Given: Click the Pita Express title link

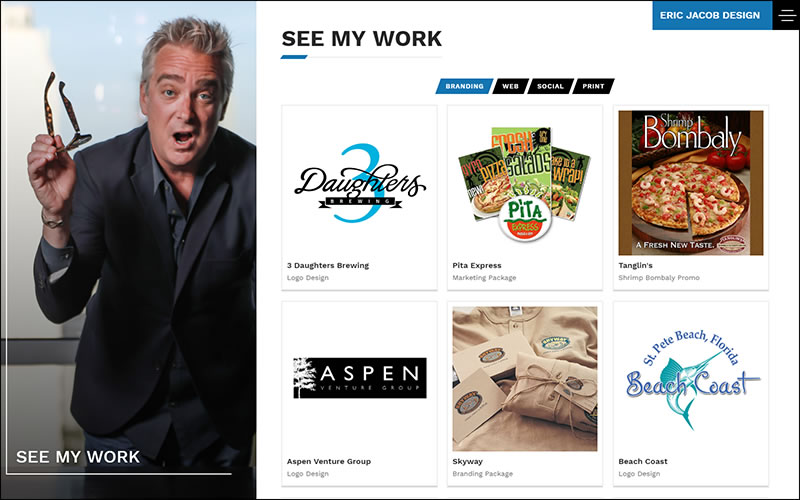Looking at the screenshot, I should [477, 265].
